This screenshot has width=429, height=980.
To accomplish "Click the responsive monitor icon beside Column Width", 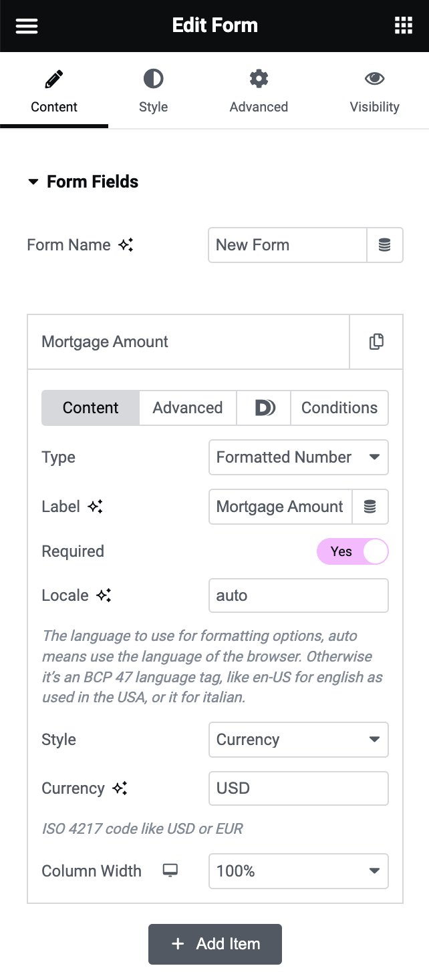I will (x=171, y=871).
